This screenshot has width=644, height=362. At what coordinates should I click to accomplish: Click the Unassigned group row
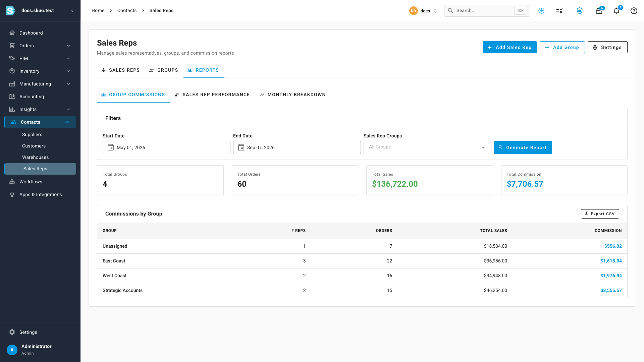(362, 246)
